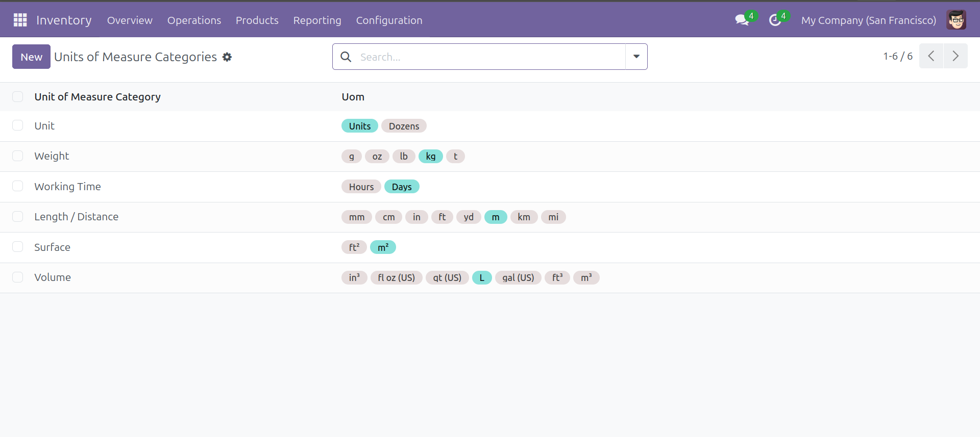Go to previous page arrow
Screen dimensions: 980x437
[x=931, y=56]
